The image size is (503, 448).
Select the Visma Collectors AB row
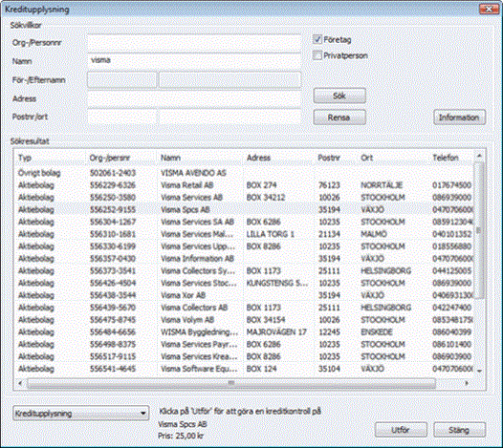pos(244,308)
